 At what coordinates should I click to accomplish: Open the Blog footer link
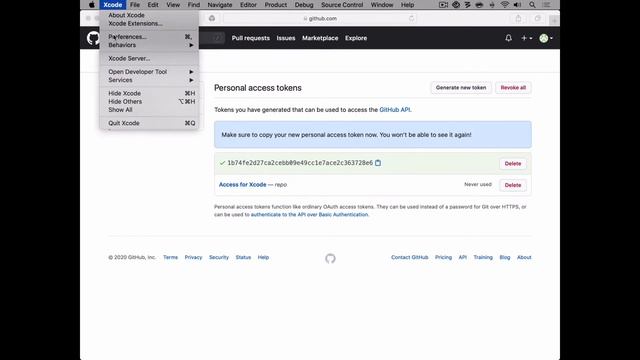pyautogui.click(x=504, y=257)
